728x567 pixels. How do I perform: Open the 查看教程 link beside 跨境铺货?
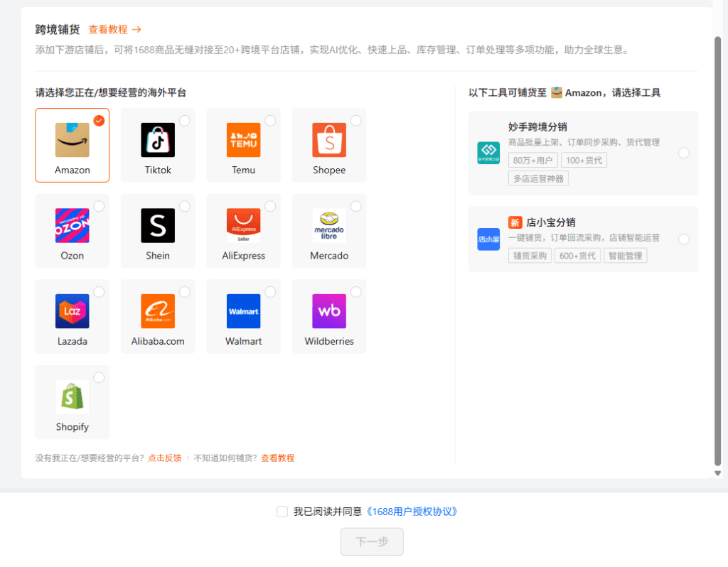pos(114,30)
